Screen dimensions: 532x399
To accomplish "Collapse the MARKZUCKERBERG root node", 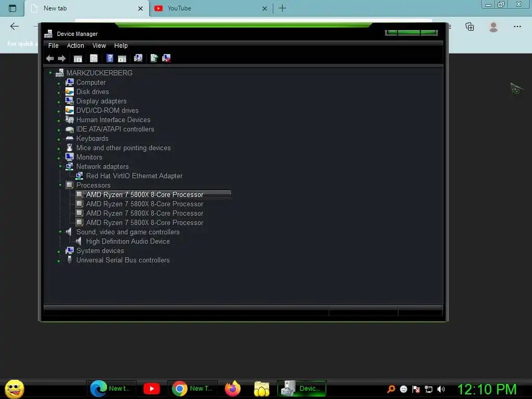I will pyautogui.click(x=50, y=73).
